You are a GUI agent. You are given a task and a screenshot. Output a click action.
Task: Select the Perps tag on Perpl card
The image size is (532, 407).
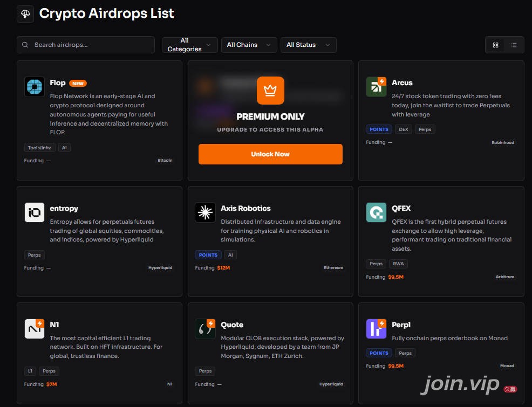point(405,353)
